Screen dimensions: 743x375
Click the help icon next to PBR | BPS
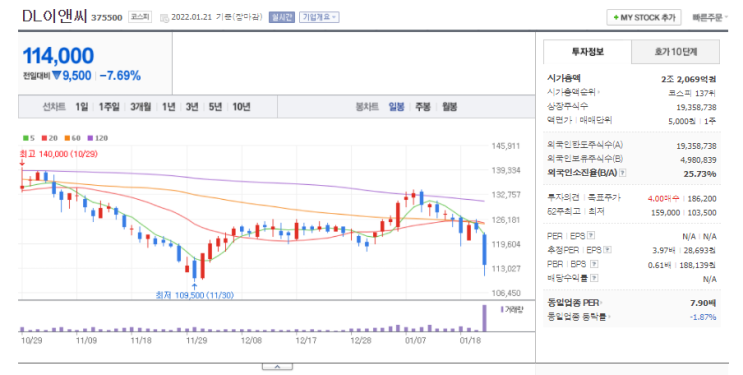click(x=594, y=264)
